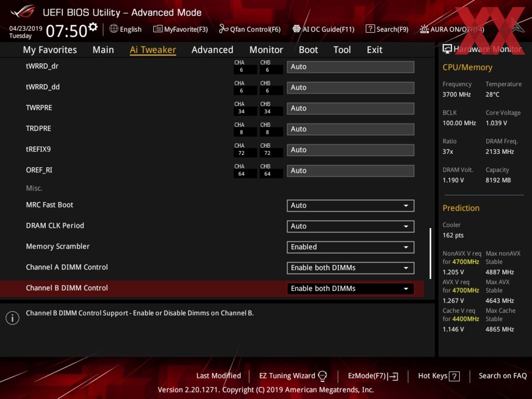Image resolution: width=532 pixels, height=399 pixels.
Task: Select the Memory Scrambler label
Action: pos(58,246)
